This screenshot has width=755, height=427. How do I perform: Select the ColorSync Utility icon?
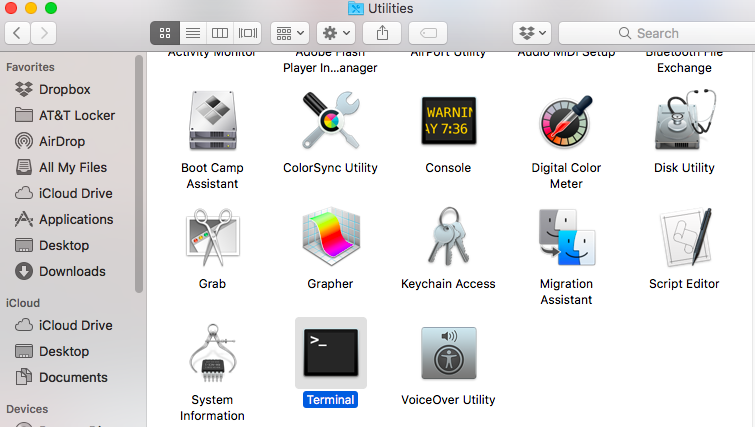(330, 120)
